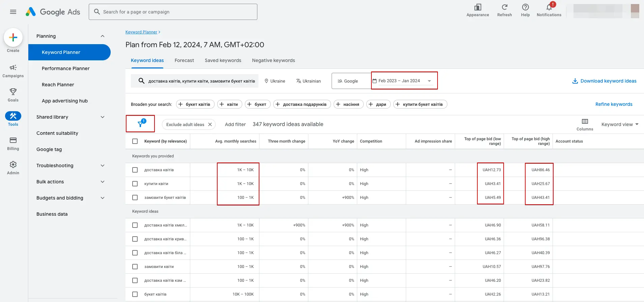
Task: Switch to the Forecast tab
Action: pyautogui.click(x=184, y=60)
